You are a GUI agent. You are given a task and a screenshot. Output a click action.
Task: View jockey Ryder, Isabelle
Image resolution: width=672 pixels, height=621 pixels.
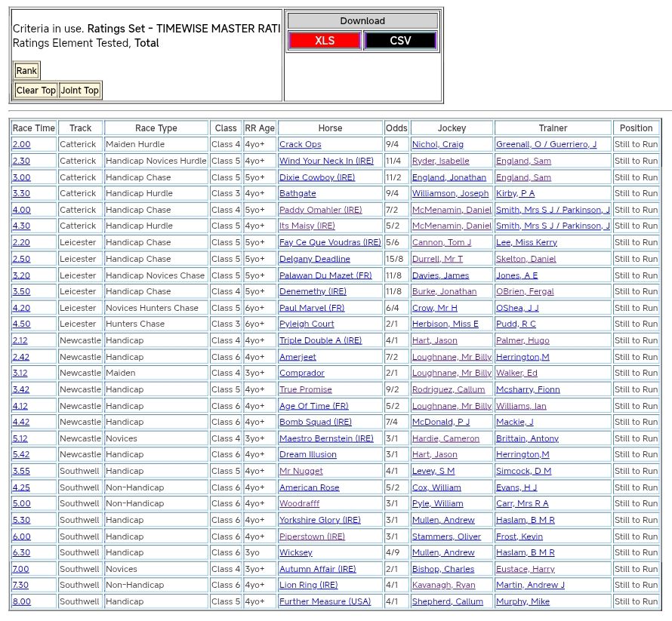pyautogui.click(x=440, y=161)
